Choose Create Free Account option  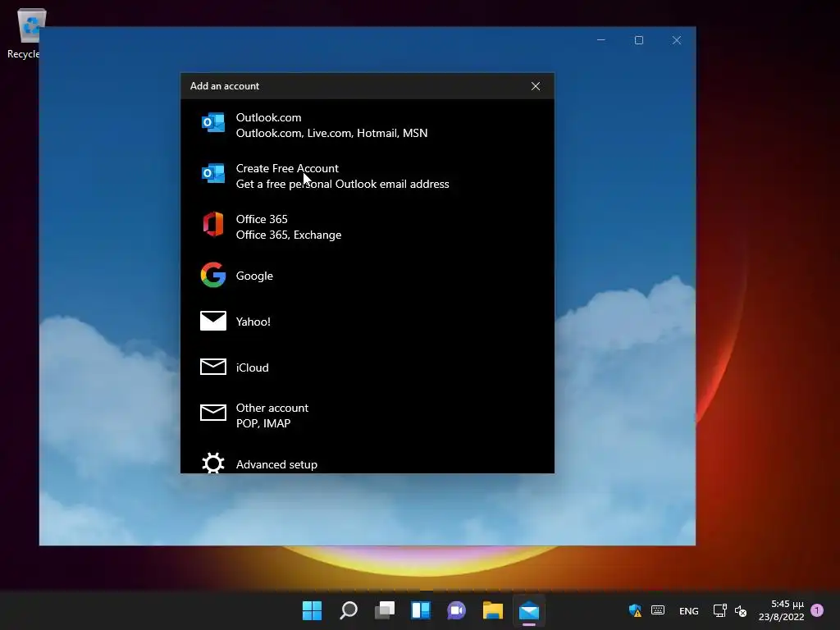click(367, 176)
